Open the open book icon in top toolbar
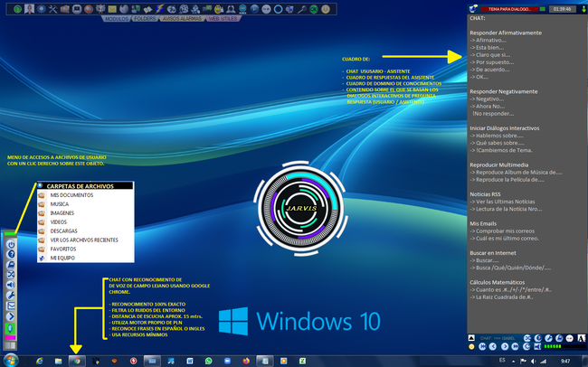588x367 pixels. pyautogui.click(x=147, y=9)
